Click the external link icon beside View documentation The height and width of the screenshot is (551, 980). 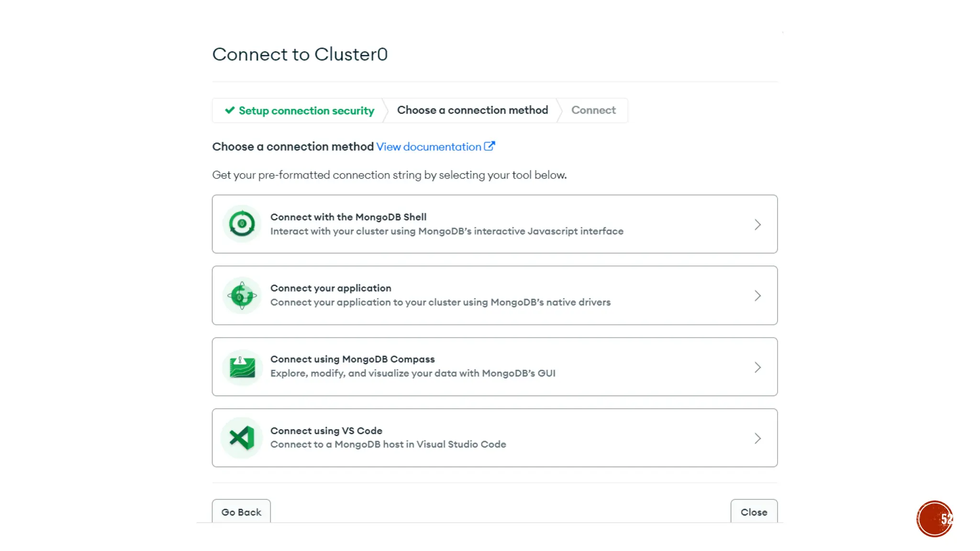tap(490, 146)
